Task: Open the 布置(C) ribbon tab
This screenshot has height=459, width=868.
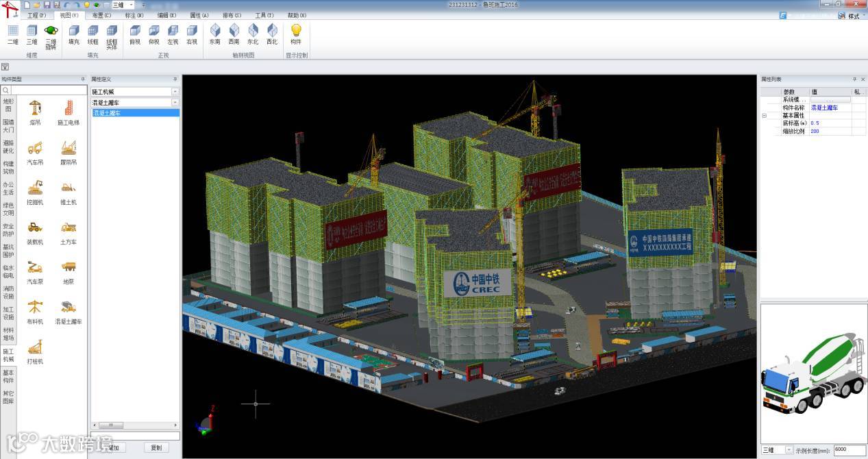Action: click(x=101, y=15)
